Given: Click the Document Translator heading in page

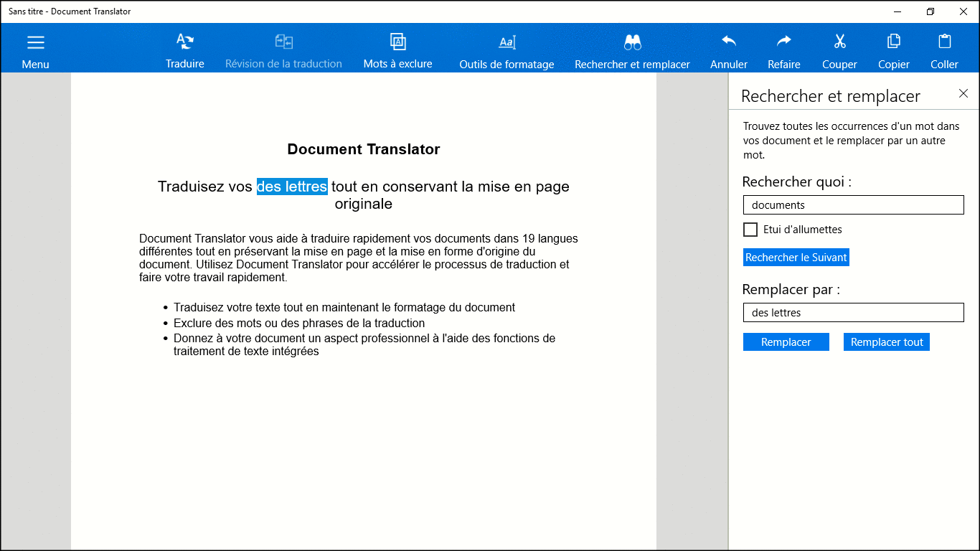Looking at the screenshot, I should (x=363, y=149).
